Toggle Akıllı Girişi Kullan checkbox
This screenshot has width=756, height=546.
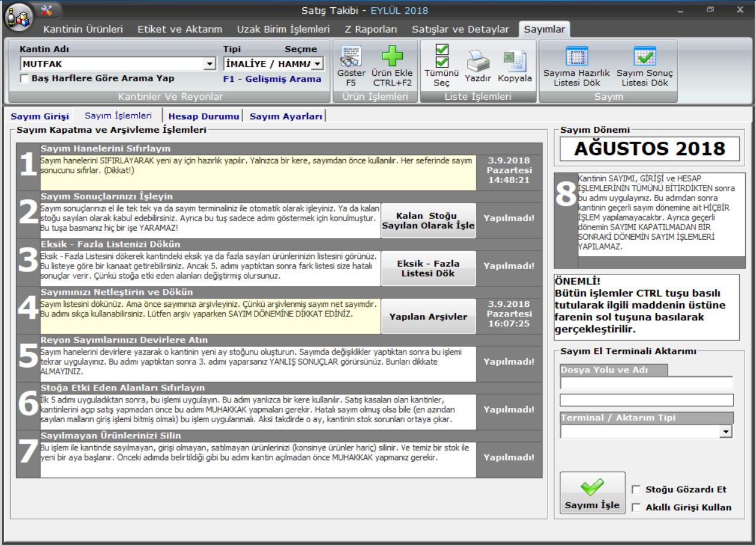[636, 508]
